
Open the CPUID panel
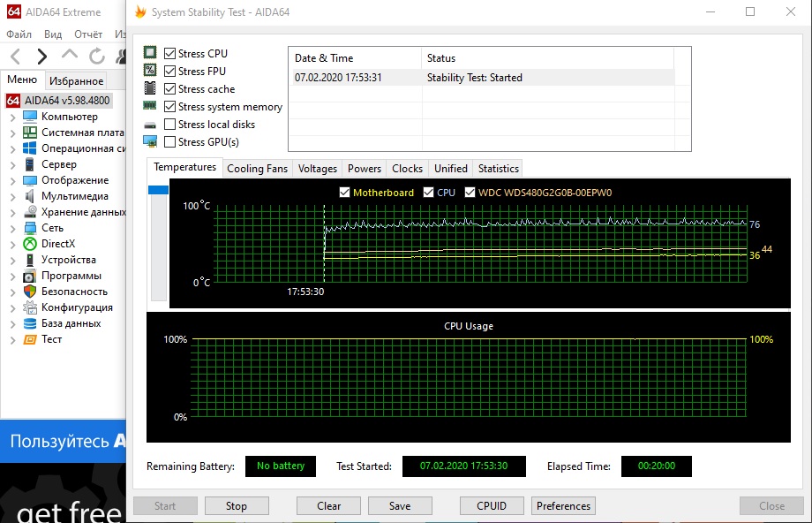point(492,506)
